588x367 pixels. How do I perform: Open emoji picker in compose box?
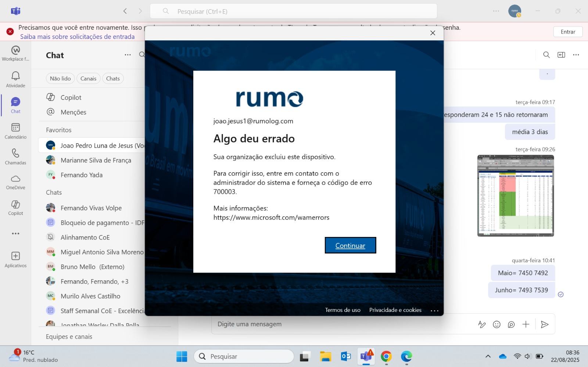click(496, 324)
